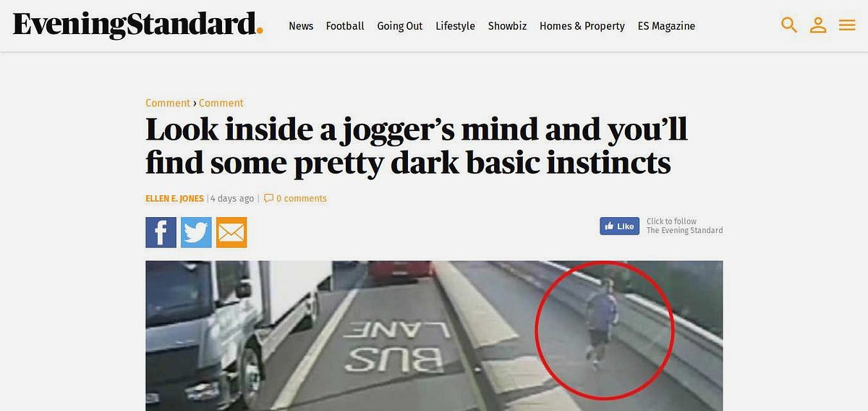
Task: Share article via Facebook icon
Action: (x=161, y=232)
